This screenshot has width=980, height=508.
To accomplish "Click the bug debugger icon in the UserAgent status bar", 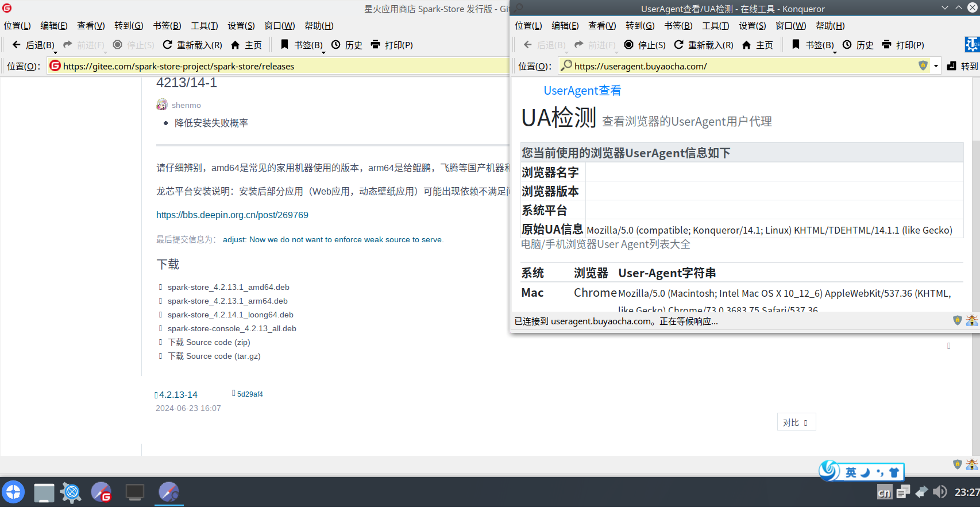I will click(971, 320).
